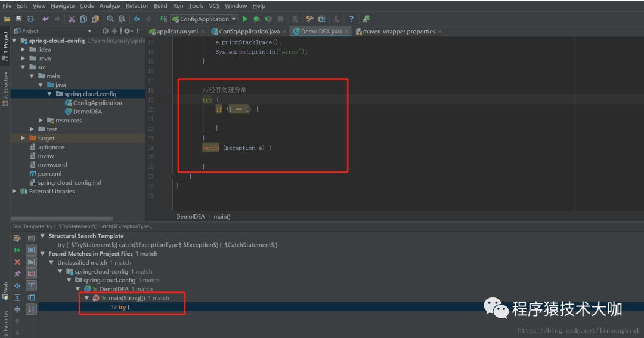The width and height of the screenshot is (644, 338).
Task: Click the Undo toolbar icon
Action: tap(45, 19)
